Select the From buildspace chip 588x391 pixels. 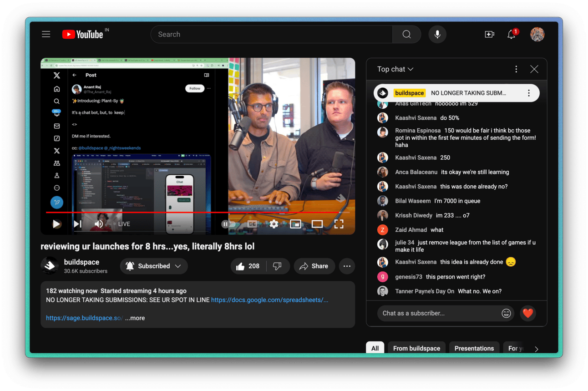pyautogui.click(x=416, y=348)
